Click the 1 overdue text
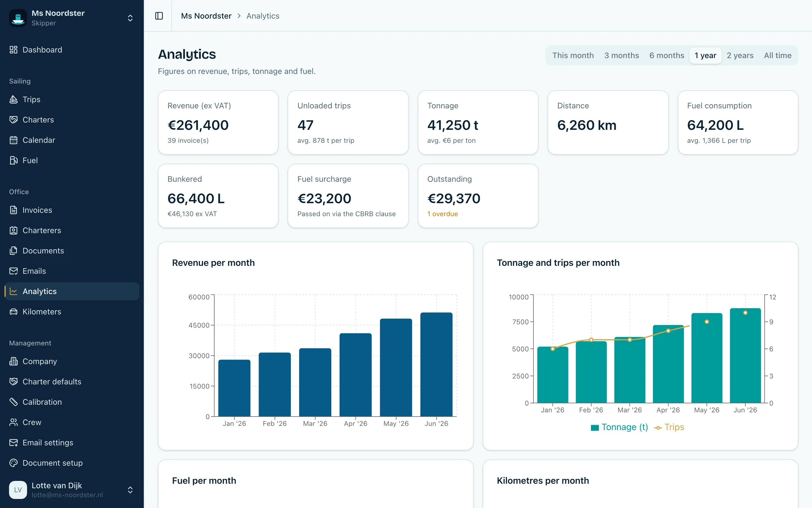 point(442,214)
